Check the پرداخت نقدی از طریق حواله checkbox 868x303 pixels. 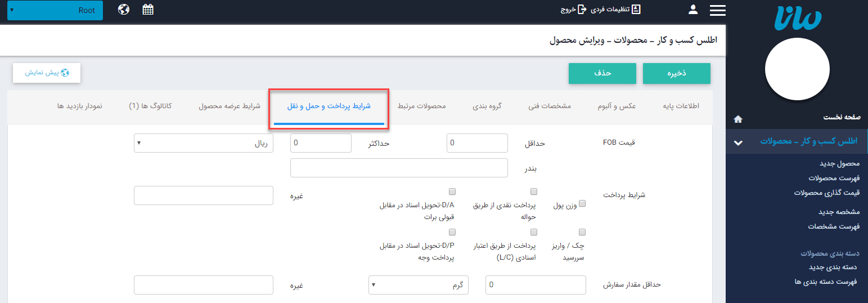(x=534, y=191)
